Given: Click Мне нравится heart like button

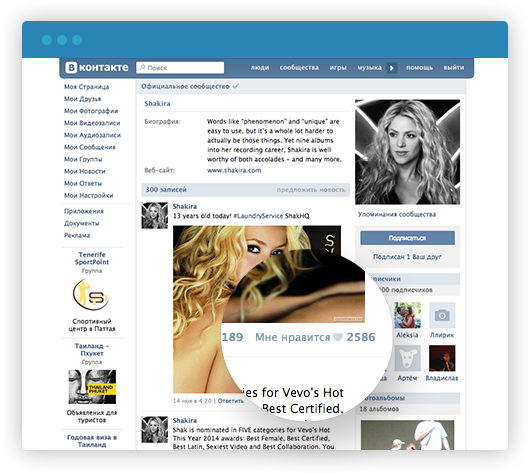Looking at the screenshot, I should pyautogui.click(x=315, y=337).
